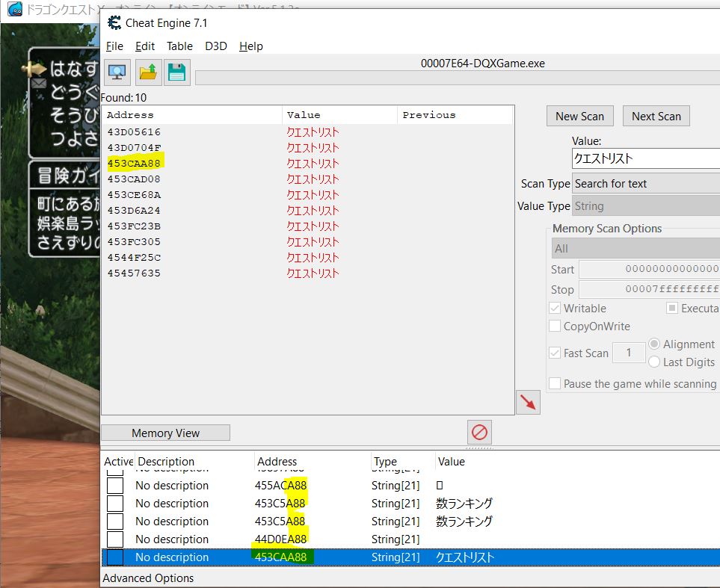This screenshot has height=588, width=720.
Task: Click the open file folder icon
Action: click(147, 72)
